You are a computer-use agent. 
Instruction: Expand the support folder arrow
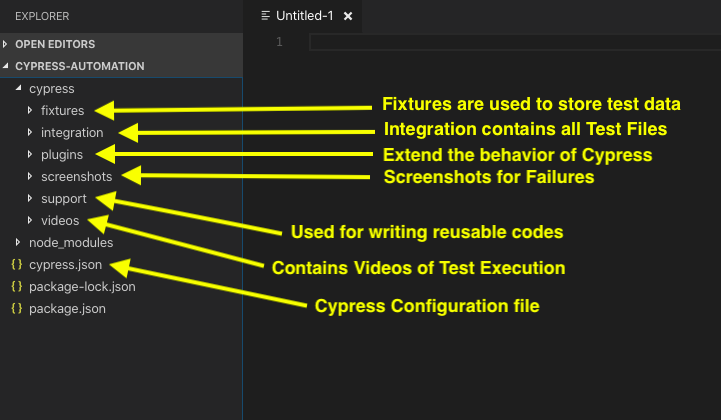coord(30,198)
